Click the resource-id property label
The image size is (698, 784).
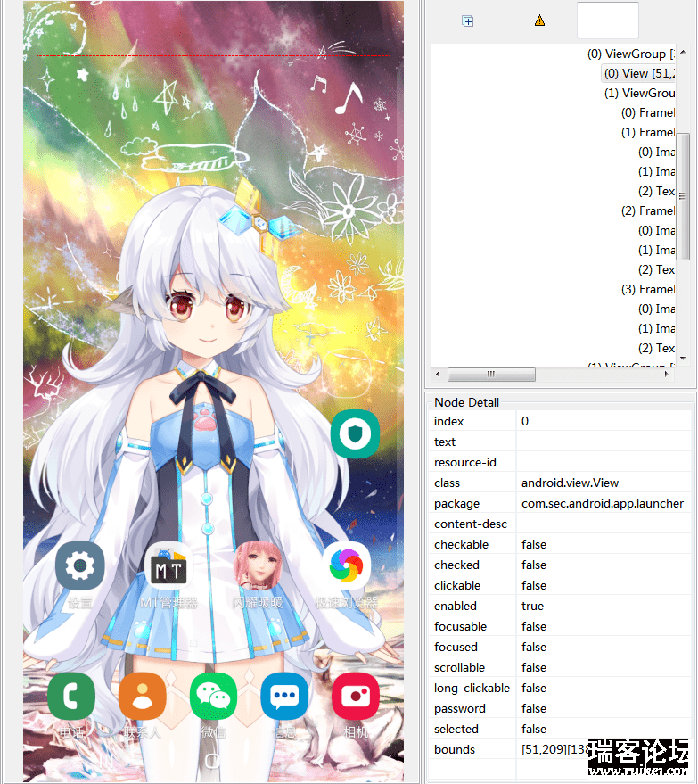point(465,463)
